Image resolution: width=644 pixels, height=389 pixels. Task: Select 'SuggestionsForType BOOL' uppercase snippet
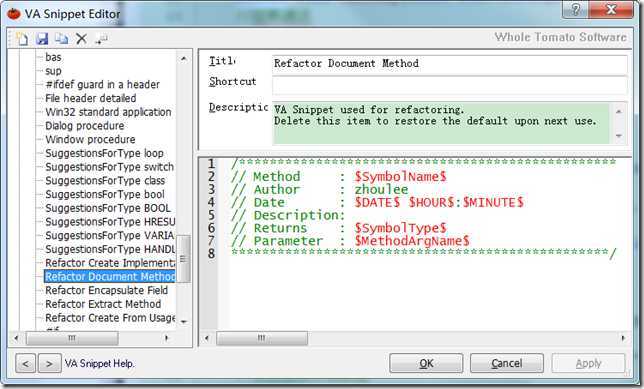click(108, 208)
